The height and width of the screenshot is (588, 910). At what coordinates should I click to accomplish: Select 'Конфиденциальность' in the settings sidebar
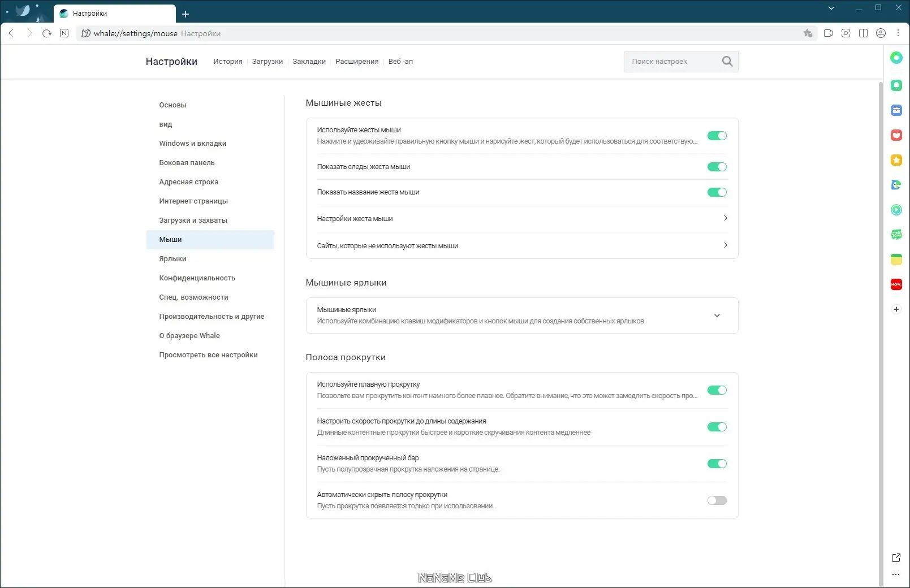point(197,278)
